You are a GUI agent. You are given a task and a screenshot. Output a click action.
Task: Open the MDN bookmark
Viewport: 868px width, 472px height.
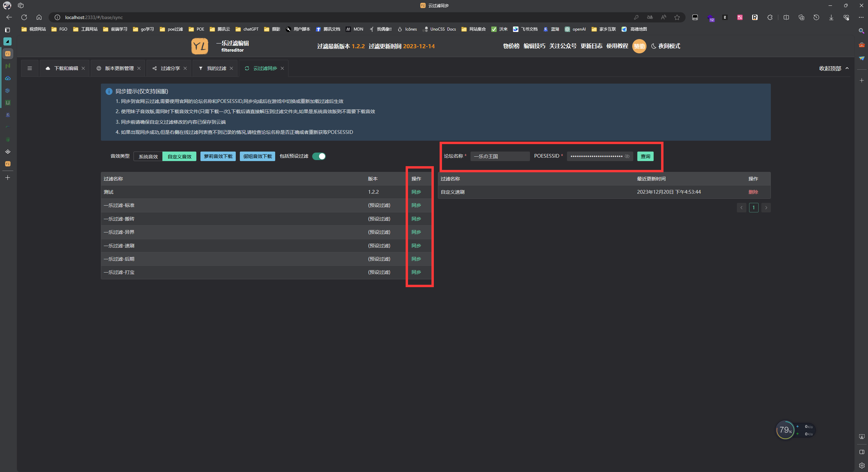[354, 29]
